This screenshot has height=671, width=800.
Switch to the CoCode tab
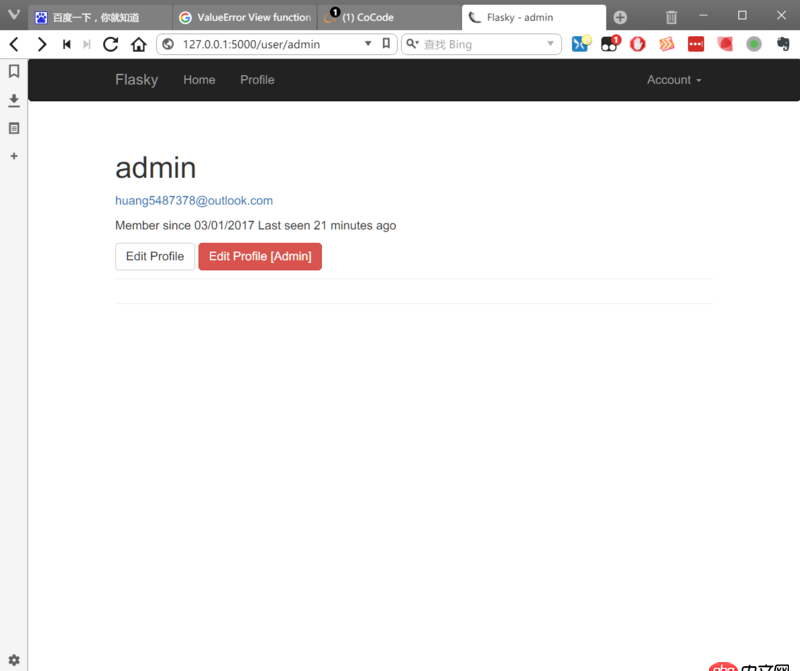[380, 17]
